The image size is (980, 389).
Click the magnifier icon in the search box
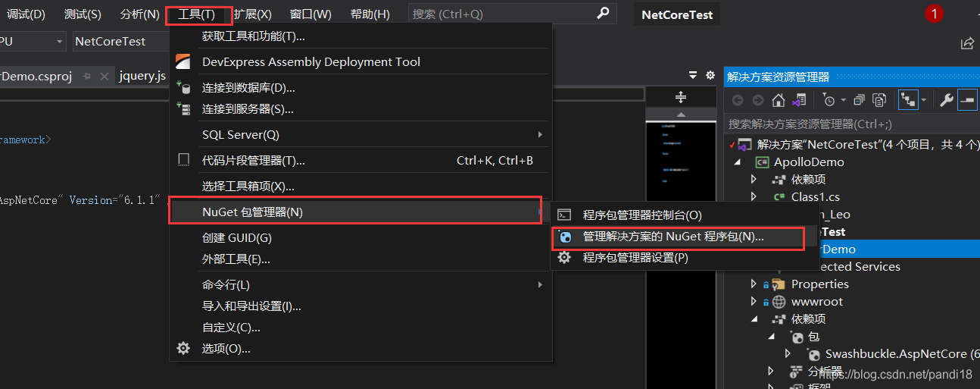point(603,13)
